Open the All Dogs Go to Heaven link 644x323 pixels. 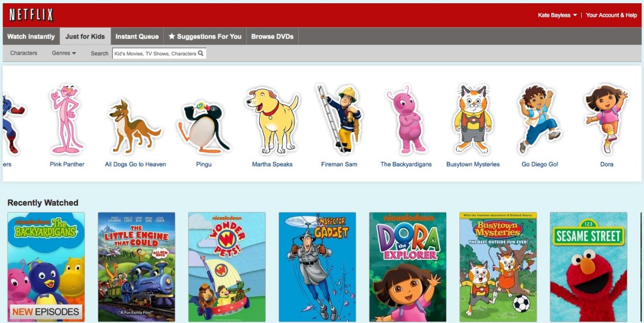[x=135, y=164]
